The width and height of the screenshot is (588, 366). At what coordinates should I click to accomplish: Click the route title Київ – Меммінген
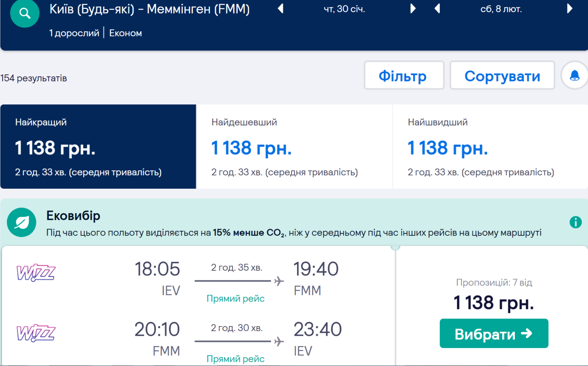(x=150, y=9)
